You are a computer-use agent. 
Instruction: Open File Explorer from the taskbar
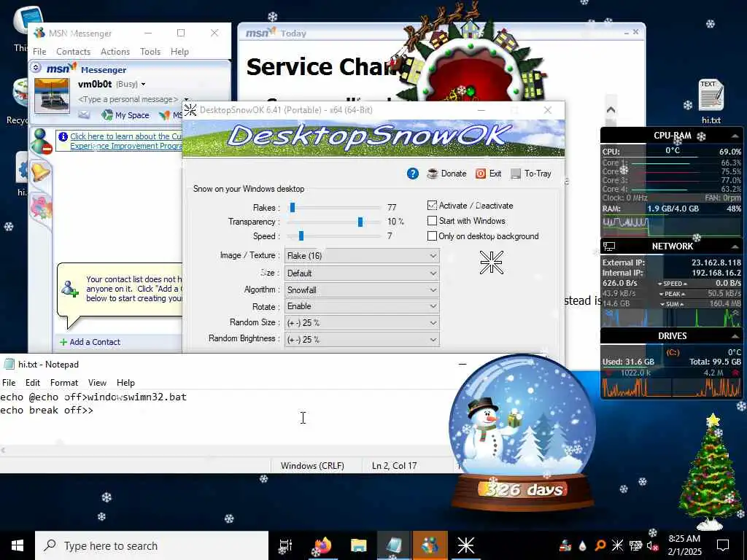point(358,545)
